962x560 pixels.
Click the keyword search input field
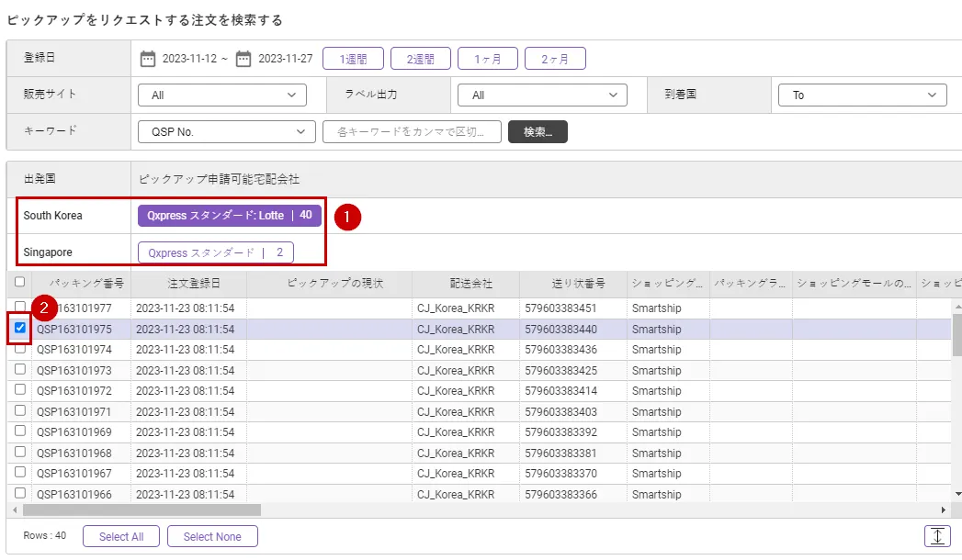click(x=412, y=132)
